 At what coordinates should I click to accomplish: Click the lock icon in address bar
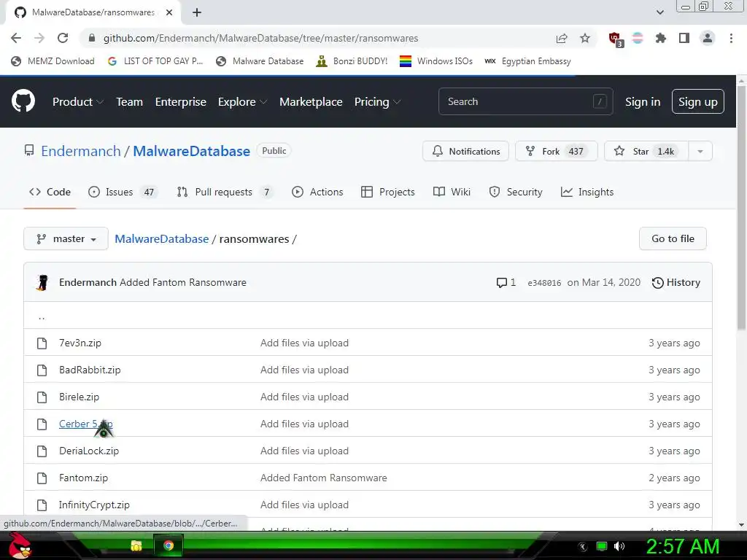[92, 38]
